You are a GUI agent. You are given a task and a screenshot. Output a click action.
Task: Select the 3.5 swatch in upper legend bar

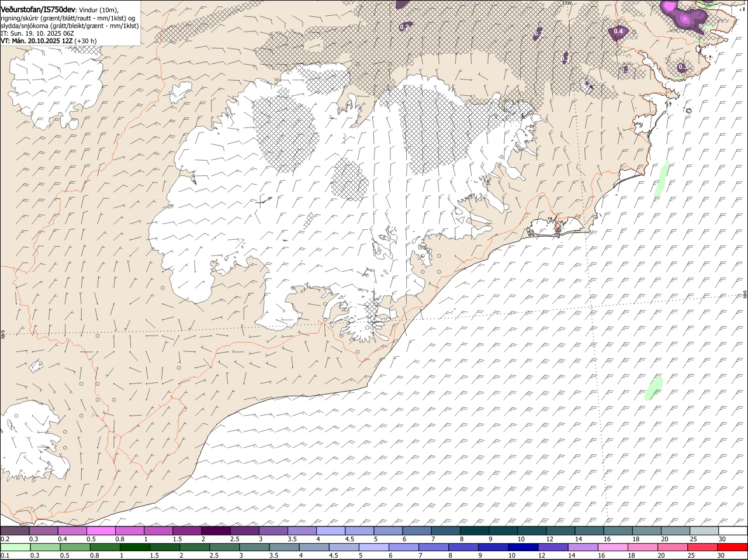pos(302,531)
